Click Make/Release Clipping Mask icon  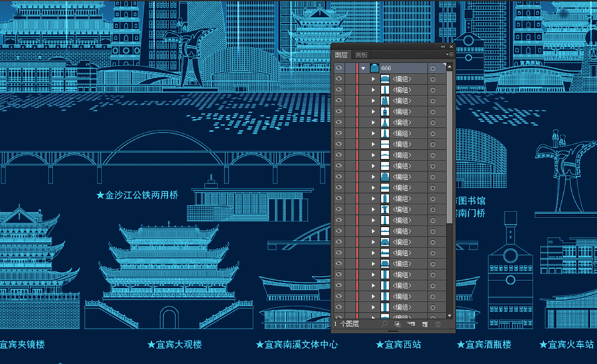pyautogui.click(x=397, y=324)
